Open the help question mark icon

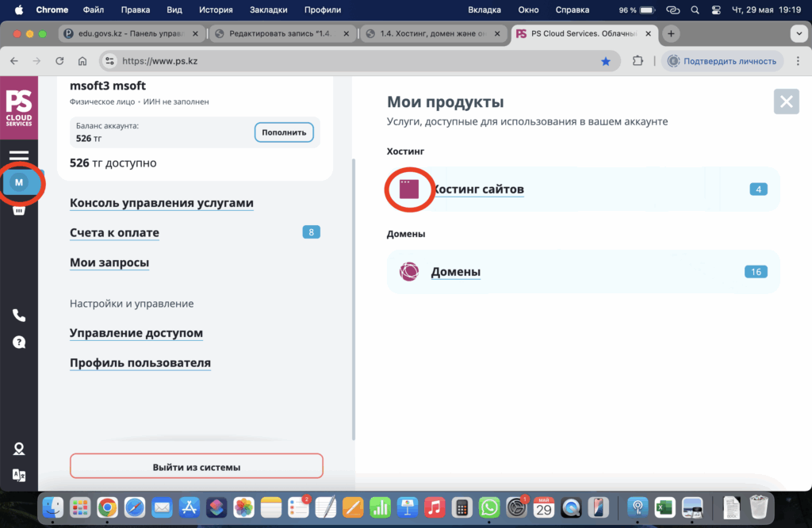click(x=19, y=342)
